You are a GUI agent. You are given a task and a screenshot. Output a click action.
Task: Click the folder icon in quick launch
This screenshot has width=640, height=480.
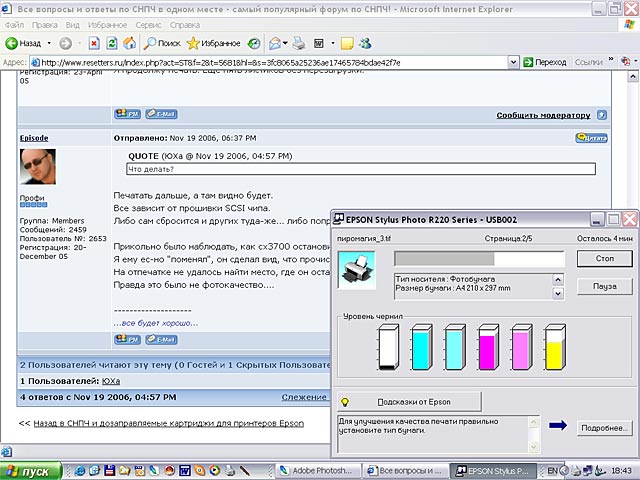click(124, 471)
